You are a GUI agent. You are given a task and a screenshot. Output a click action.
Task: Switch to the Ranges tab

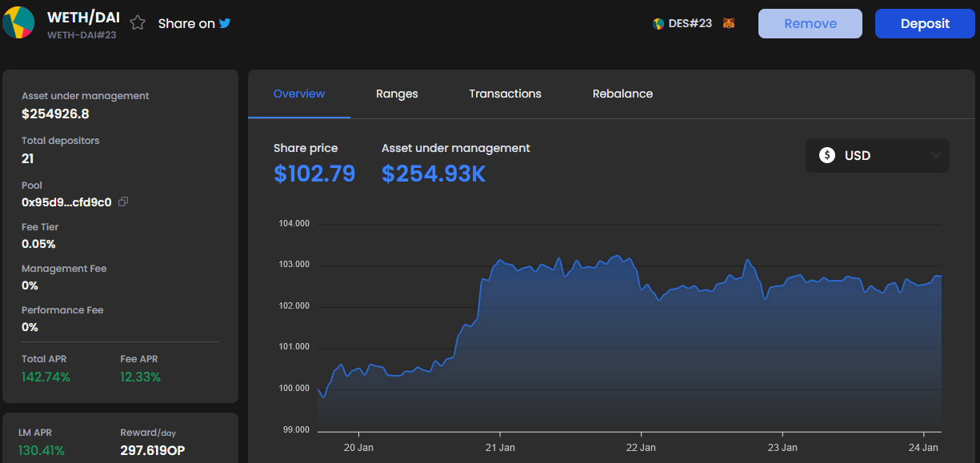(397, 94)
